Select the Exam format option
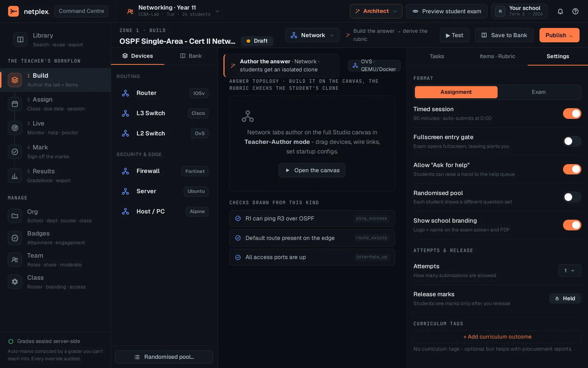 (x=539, y=92)
